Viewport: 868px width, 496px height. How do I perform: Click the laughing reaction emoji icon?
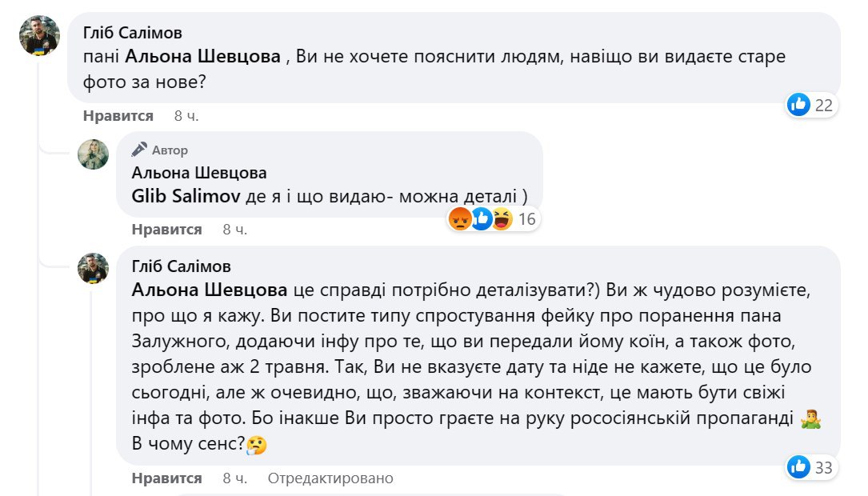(x=502, y=218)
